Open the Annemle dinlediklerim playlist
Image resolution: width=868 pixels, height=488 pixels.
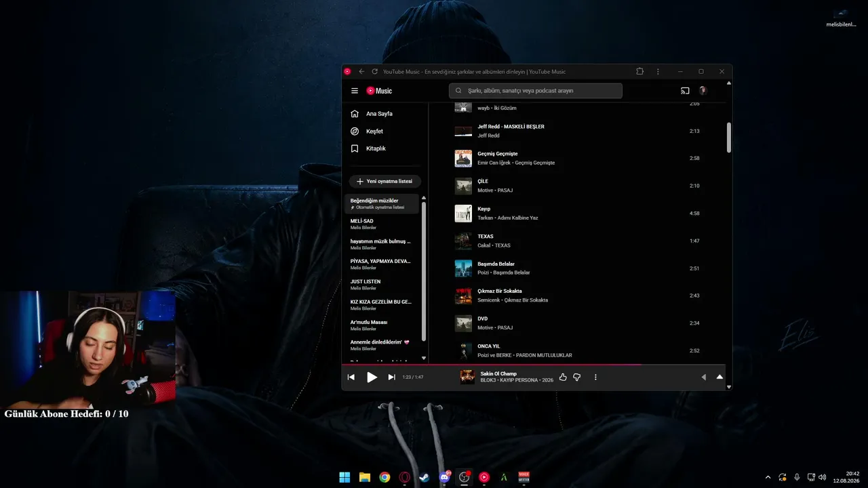pos(382,345)
